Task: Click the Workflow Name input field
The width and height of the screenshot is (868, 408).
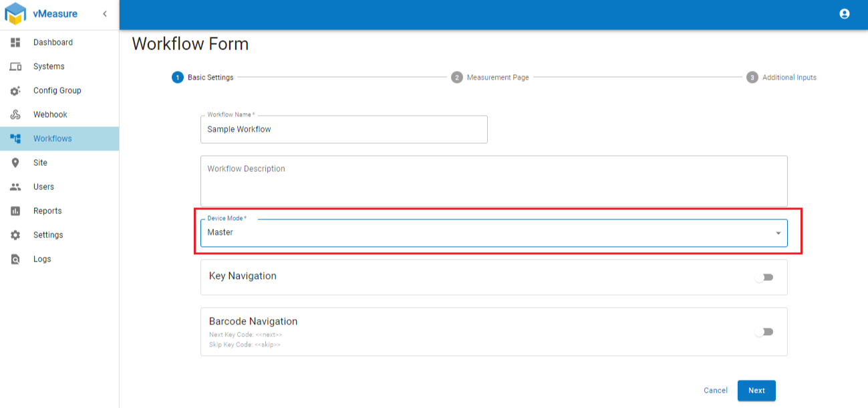Action: (344, 129)
